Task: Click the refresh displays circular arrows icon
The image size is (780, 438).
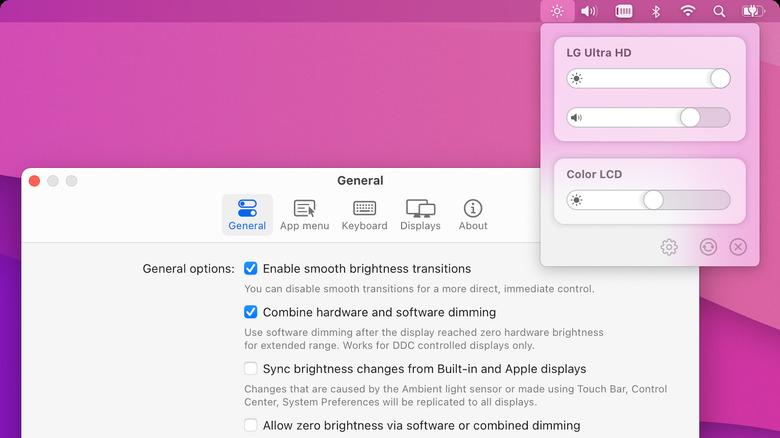Action: coord(708,247)
